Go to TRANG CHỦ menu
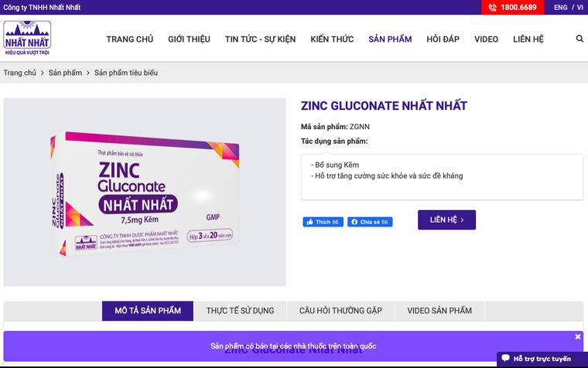This screenshot has width=588, height=368. click(x=130, y=39)
